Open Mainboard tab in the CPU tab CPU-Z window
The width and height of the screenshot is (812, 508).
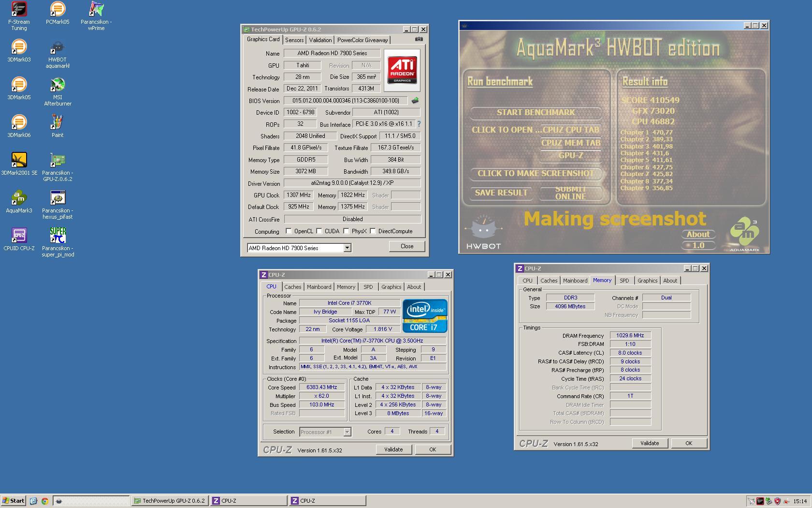point(319,287)
